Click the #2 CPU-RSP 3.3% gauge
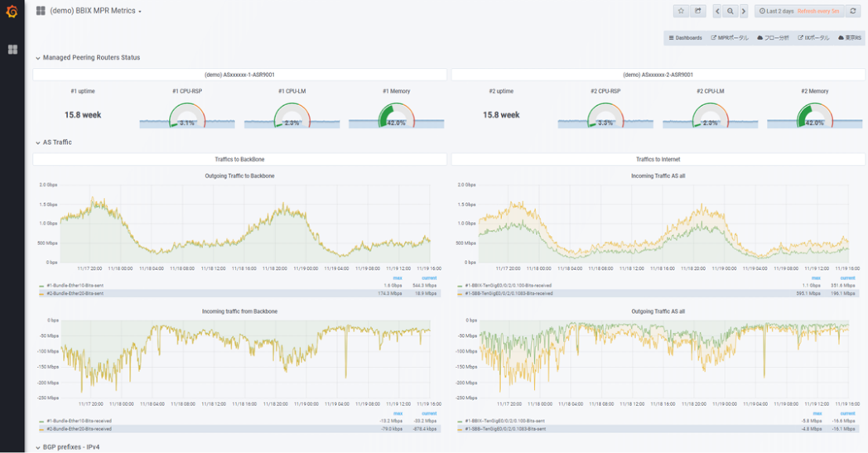The image size is (868, 453). (605, 115)
